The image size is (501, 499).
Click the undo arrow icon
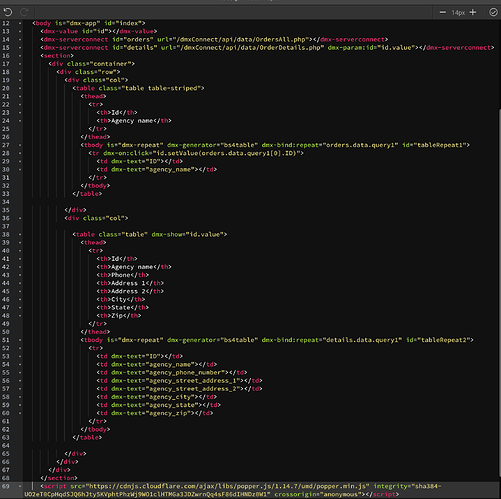8,12
